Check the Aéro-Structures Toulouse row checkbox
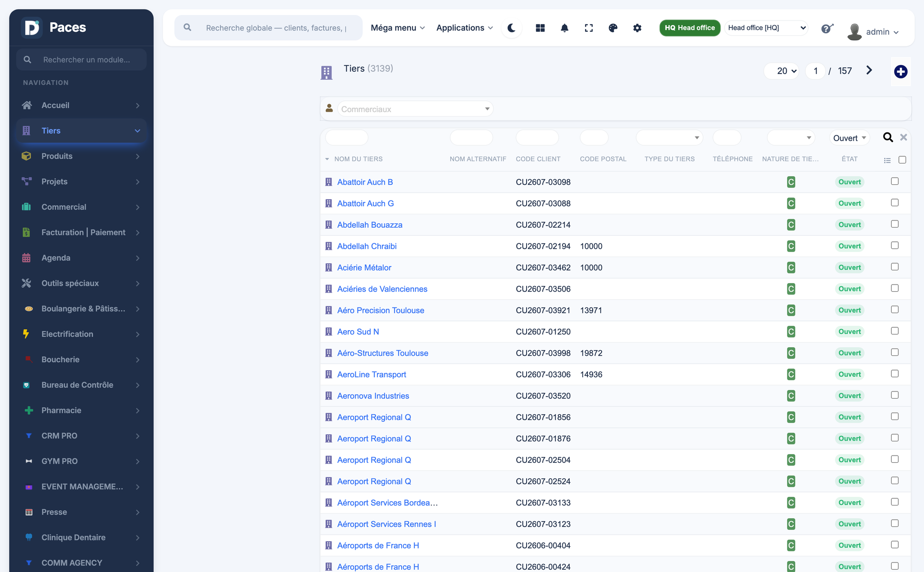This screenshot has height=572, width=924. [895, 353]
